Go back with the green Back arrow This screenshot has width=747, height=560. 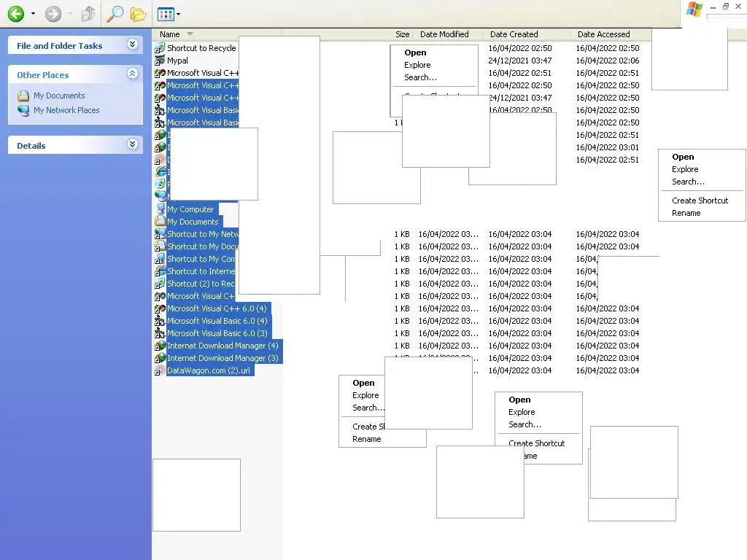[16, 14]
